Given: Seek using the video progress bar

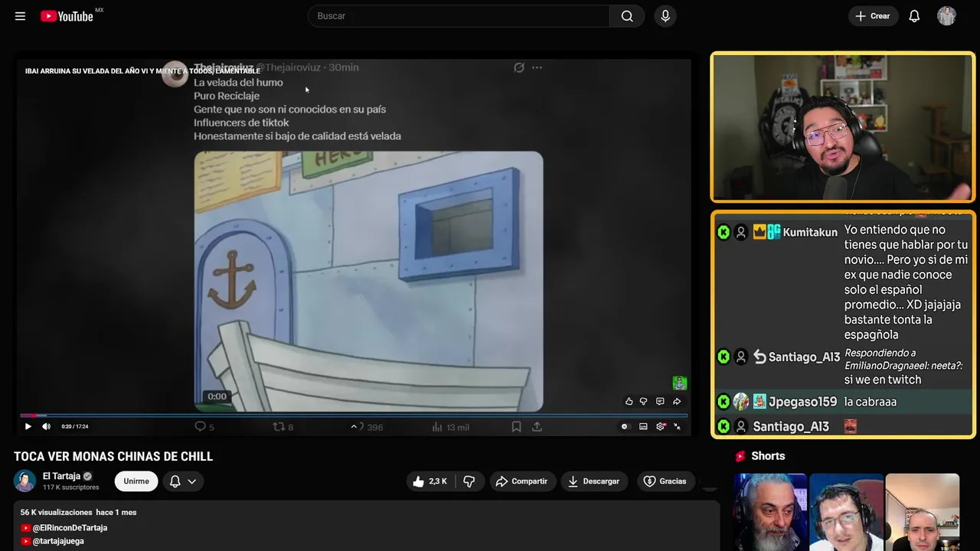Looking at the screenshot, I should [353, 416].
